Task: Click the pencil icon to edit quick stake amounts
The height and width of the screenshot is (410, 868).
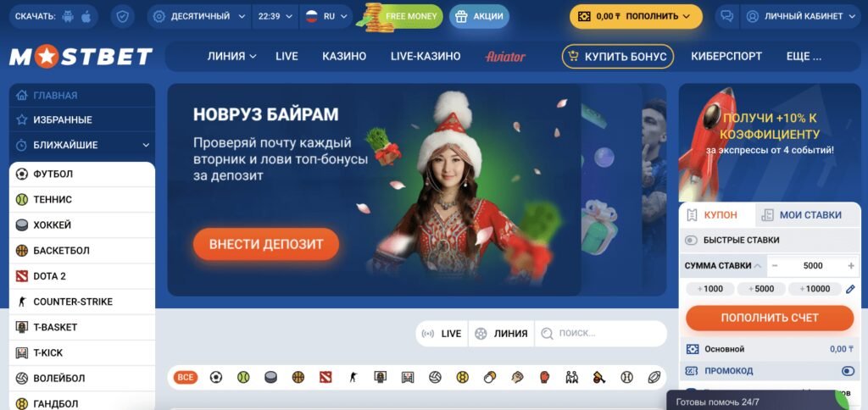Action: pyautogui.click(x=850, y=289)
